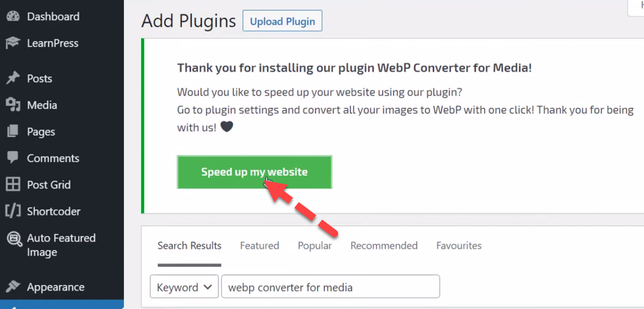This screenshot has width=644, height=309.
Task: Select the Search Results tab
Action: coord(190,245)
